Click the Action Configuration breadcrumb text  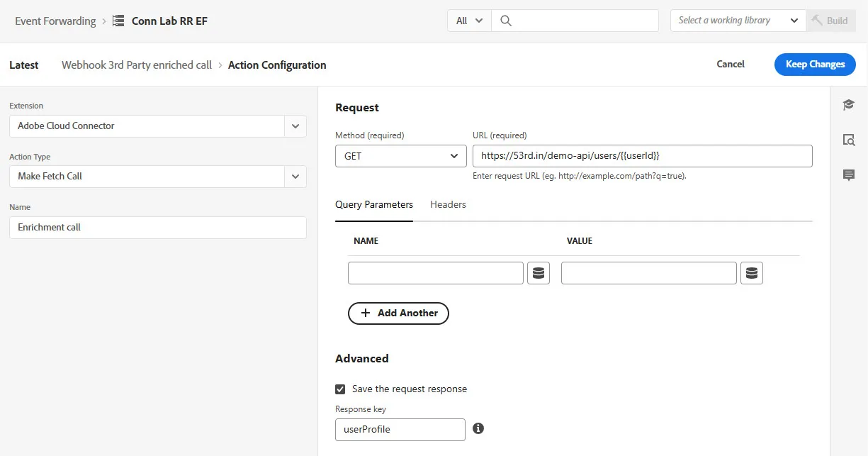277,65
